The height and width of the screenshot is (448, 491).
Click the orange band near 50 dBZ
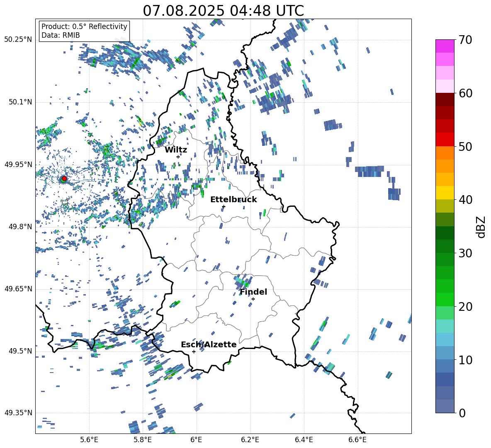pyautogui.click(x=445, y=153)
